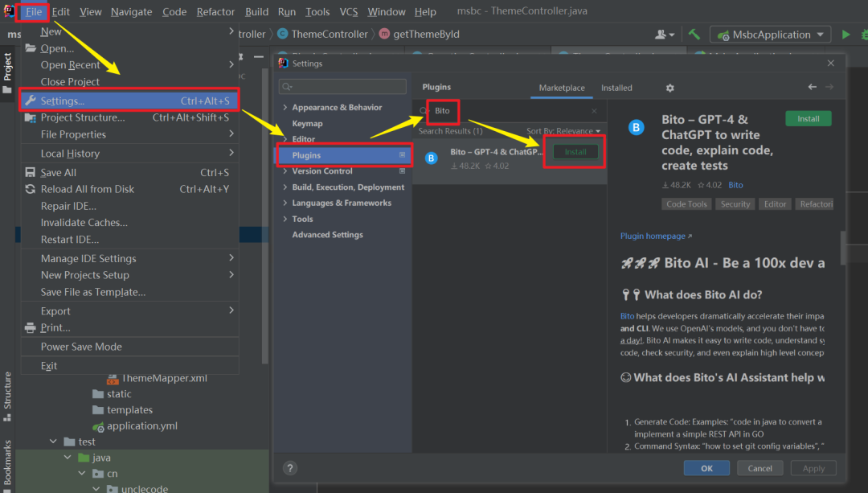Install Bito from the search results list
The image size is (868, 493).
(x=575, y=152)
